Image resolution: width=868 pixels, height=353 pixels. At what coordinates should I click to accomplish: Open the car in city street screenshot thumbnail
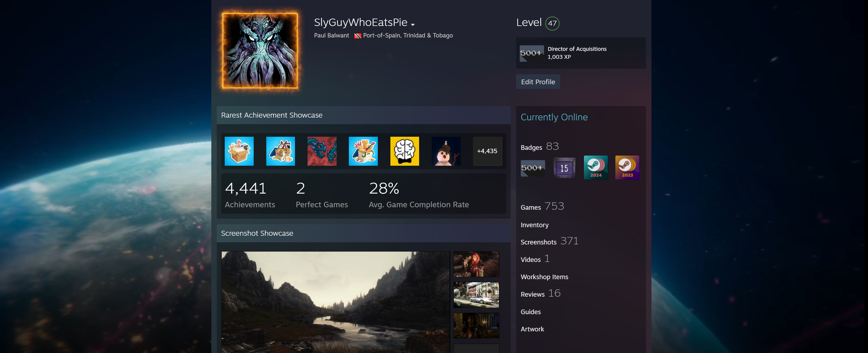pyautogui.click(x=476, y=295)
